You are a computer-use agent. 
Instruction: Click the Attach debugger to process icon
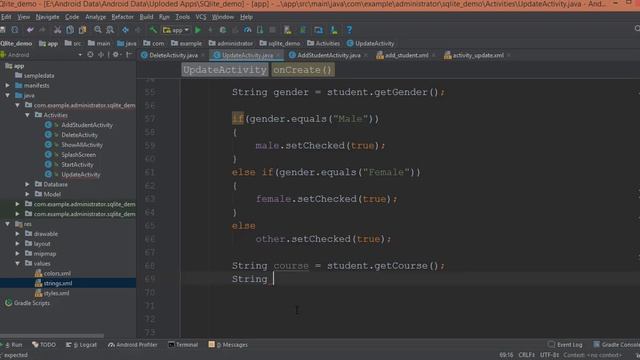click(x=260, y=30)
